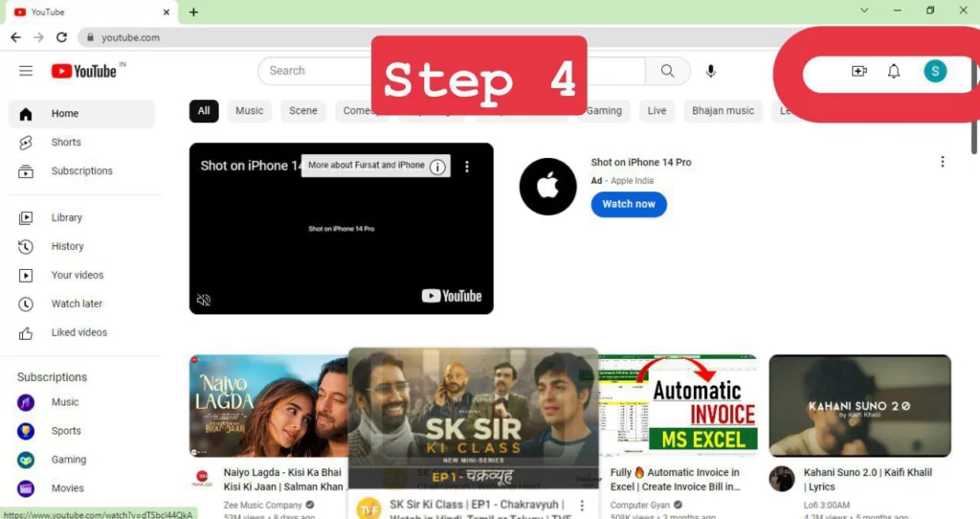
Task: Open Computer Gyan channel link
Action: click(x=640, y=506)
